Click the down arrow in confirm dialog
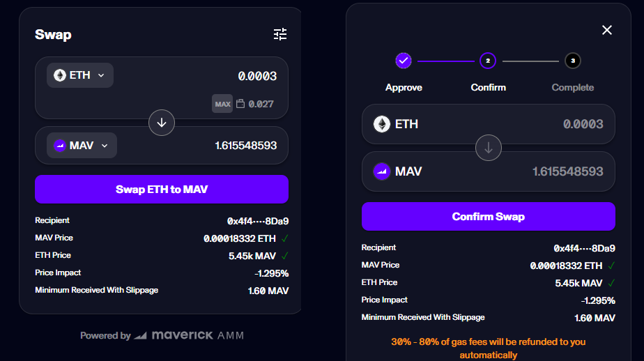This screenshot has height=361, width=644. (x=489, y=148)
